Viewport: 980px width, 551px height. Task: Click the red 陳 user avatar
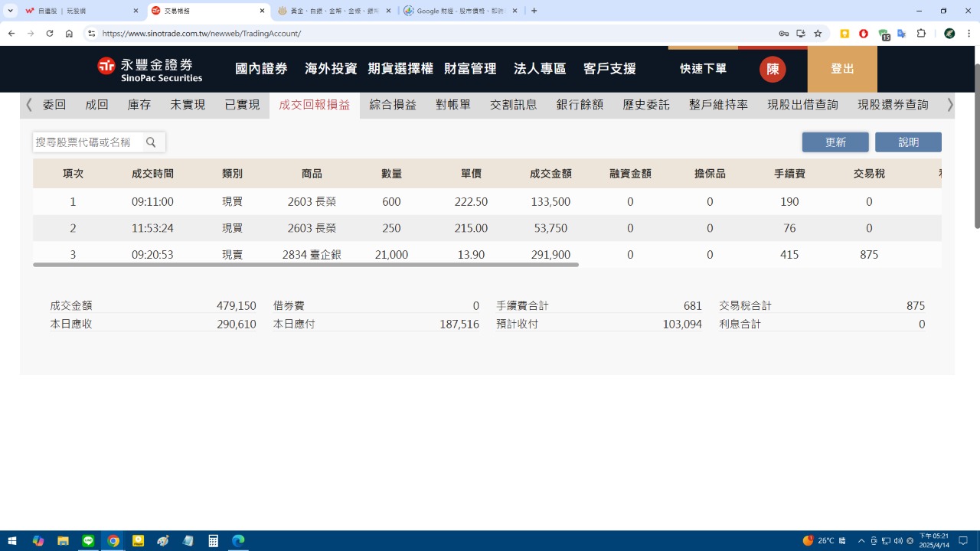point(773,69)
